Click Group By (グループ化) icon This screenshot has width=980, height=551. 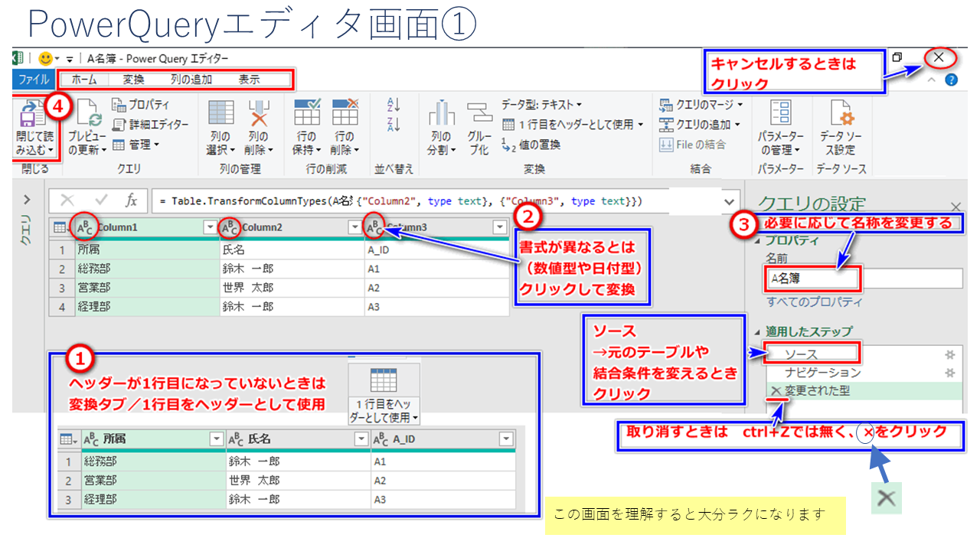tap(479, 114)
